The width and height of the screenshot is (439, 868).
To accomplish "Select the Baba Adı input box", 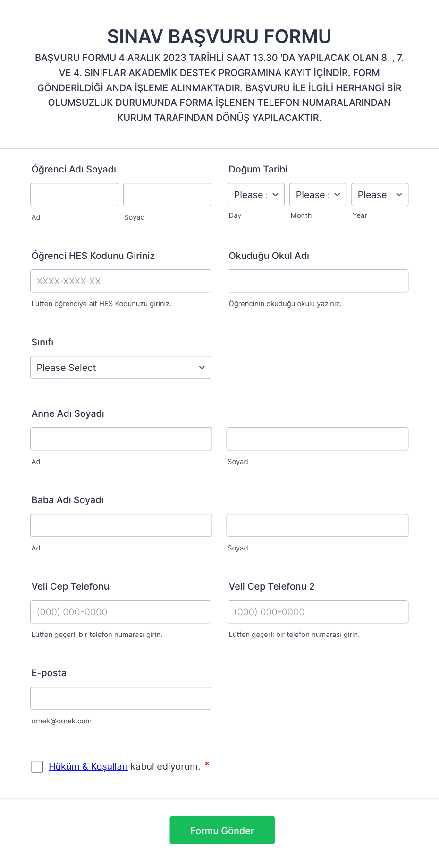I will pos(121,525).
